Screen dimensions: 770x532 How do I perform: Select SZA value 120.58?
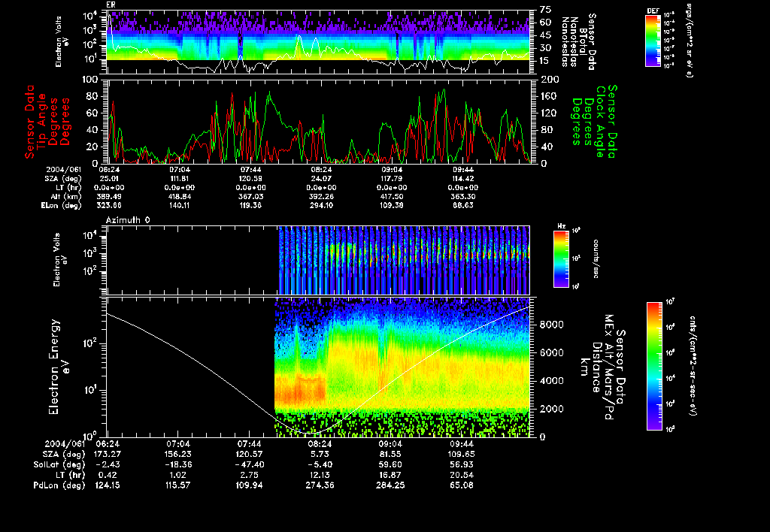pyautogui.click(x=250, y=179)
